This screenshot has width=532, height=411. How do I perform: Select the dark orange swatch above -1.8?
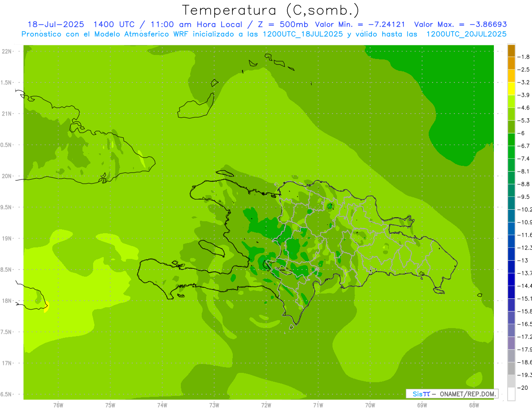pos(511,51)
